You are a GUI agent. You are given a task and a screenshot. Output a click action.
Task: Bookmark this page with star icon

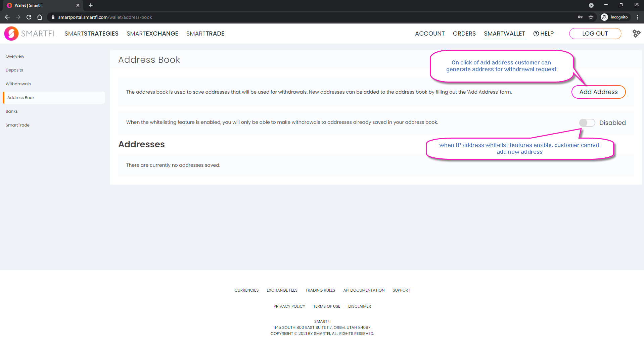[x=591, y=17]
